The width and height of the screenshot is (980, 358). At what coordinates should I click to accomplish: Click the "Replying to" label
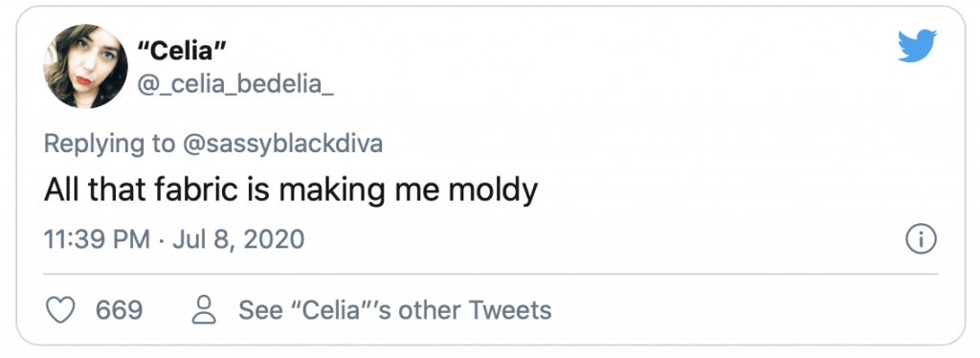pos(109,145)
